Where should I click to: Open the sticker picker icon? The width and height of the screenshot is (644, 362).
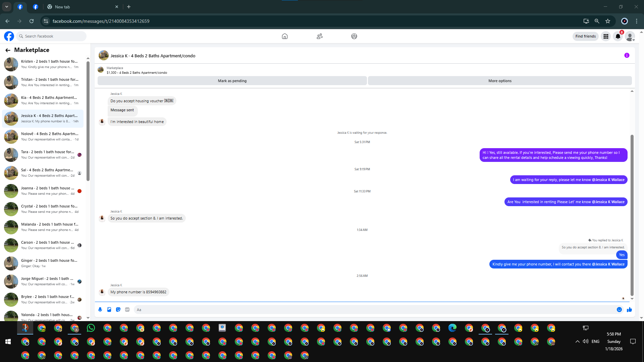pos(118,310)
